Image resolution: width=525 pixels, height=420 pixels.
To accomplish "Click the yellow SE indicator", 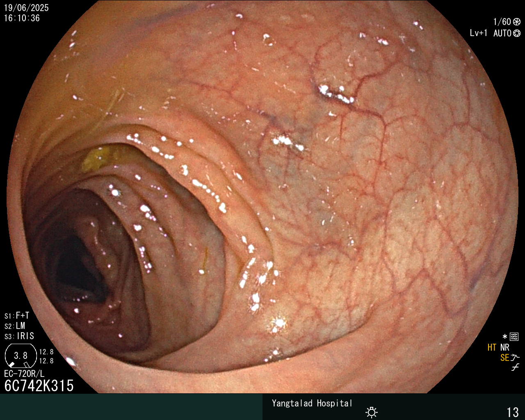I will click(x=505, y=358).
